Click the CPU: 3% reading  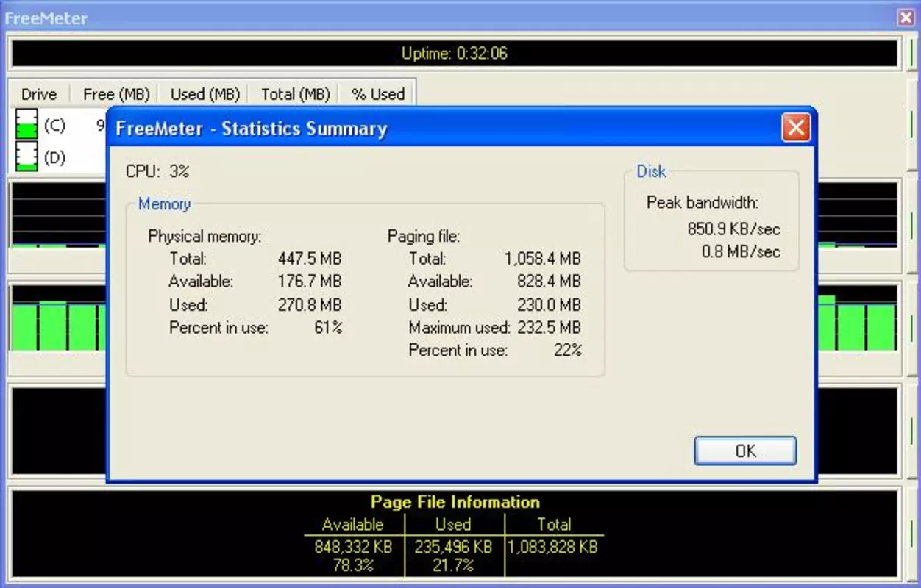pyautogui.click(x=157, y=171)
